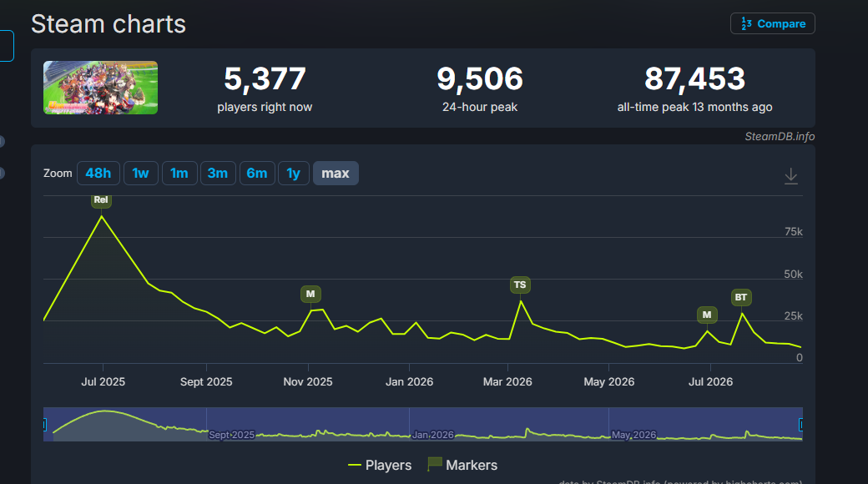
Task: Select the 3m zoom range
Action: [218, 174]
